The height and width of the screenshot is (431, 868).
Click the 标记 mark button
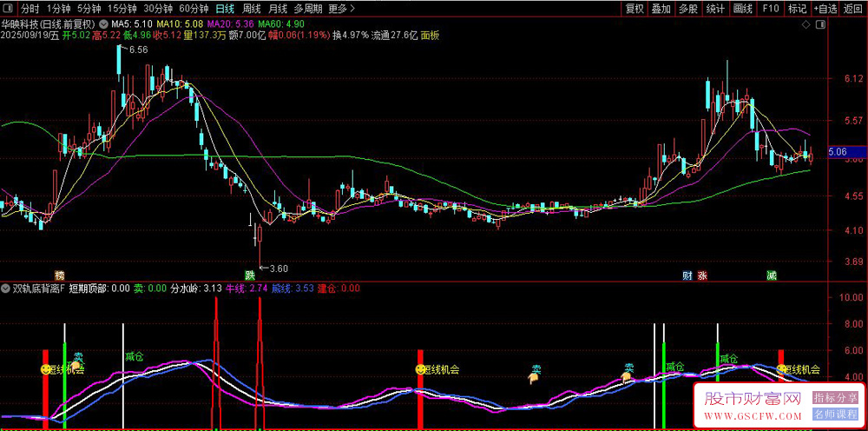[797, 9]
